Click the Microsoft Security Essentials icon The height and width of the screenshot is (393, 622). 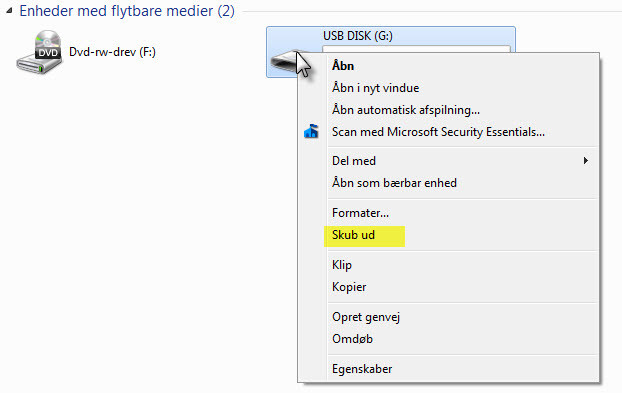pyautogui.click(x=311, y=131)
